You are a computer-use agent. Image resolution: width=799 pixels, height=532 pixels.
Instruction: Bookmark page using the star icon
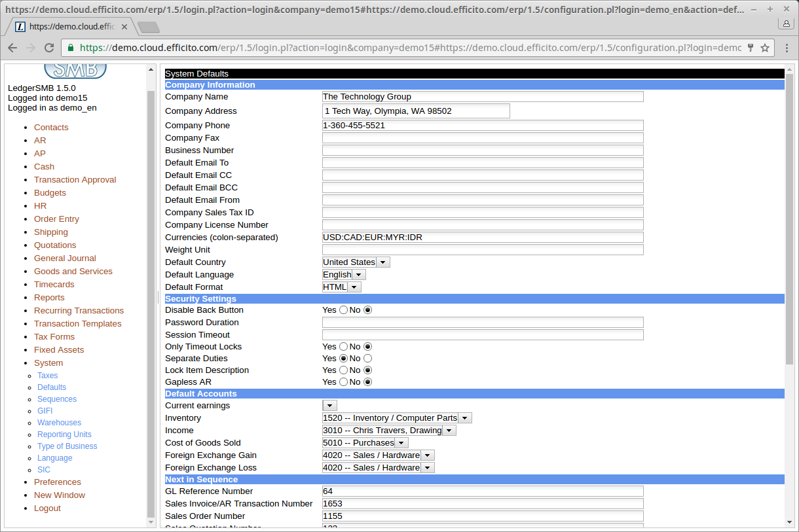pos(764,48)
